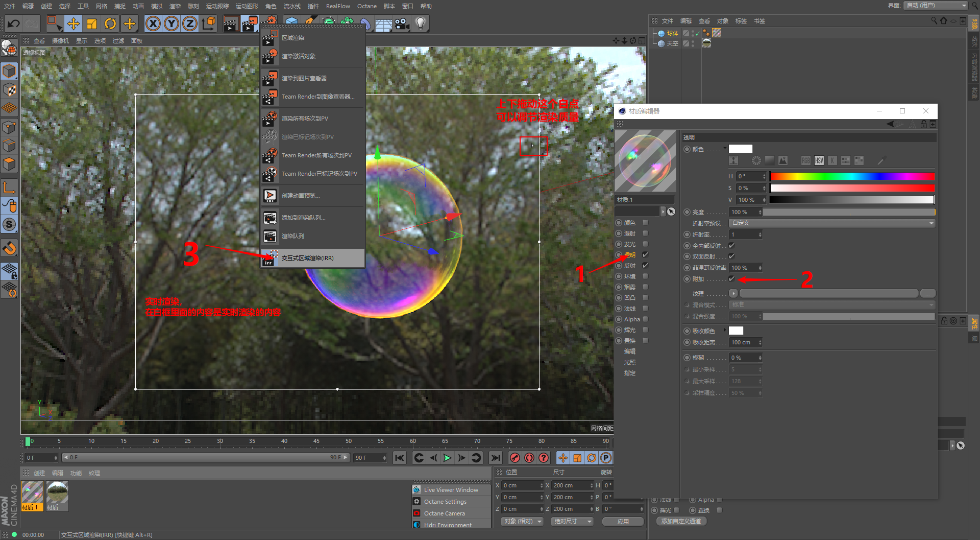
Task: Click the white 颜色 swatch
Action: pyautogui.click(x=741, y=149)
